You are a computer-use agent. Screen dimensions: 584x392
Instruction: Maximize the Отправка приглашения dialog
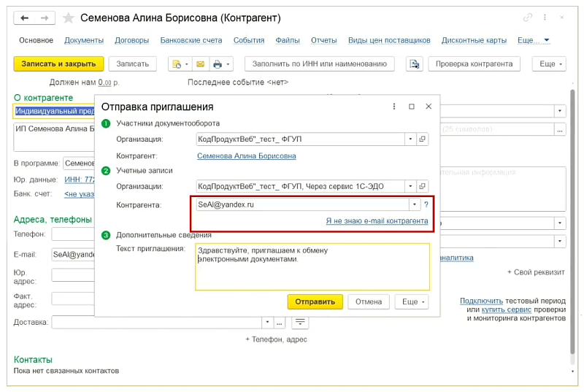pos(412,107)
